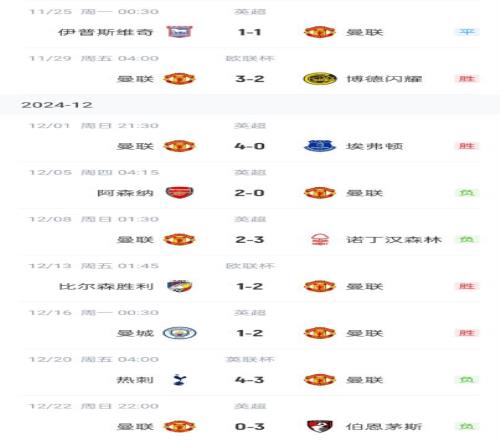Click the Nottingham Forest tree crest
The width and height of the screenshot is (500, 440).
(x=320, y=239)
